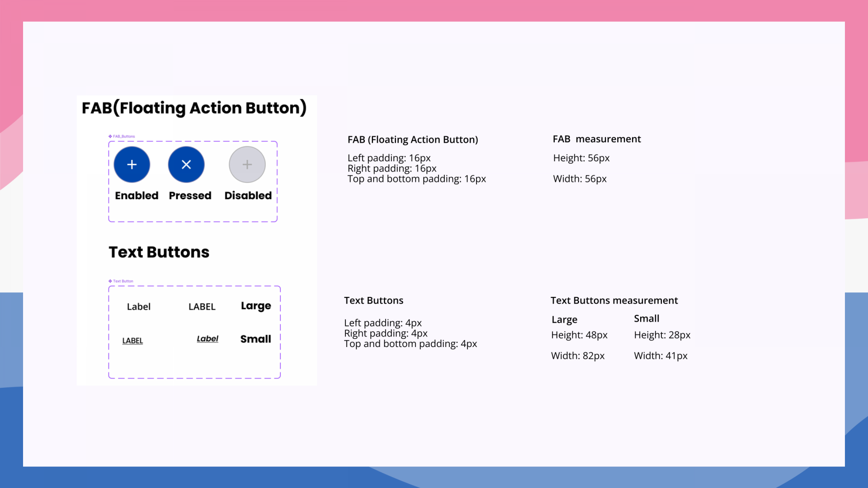This screenshot has width=868, height=488.
Task: Click the Pressed blue X FAB
Action: pyautogui.click(x=186, y=164)
